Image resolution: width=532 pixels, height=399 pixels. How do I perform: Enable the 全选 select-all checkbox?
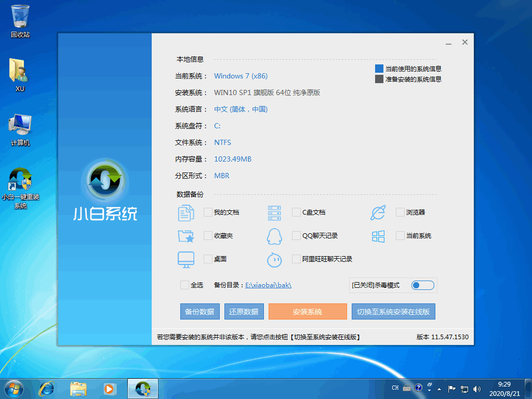click(184, 285)
